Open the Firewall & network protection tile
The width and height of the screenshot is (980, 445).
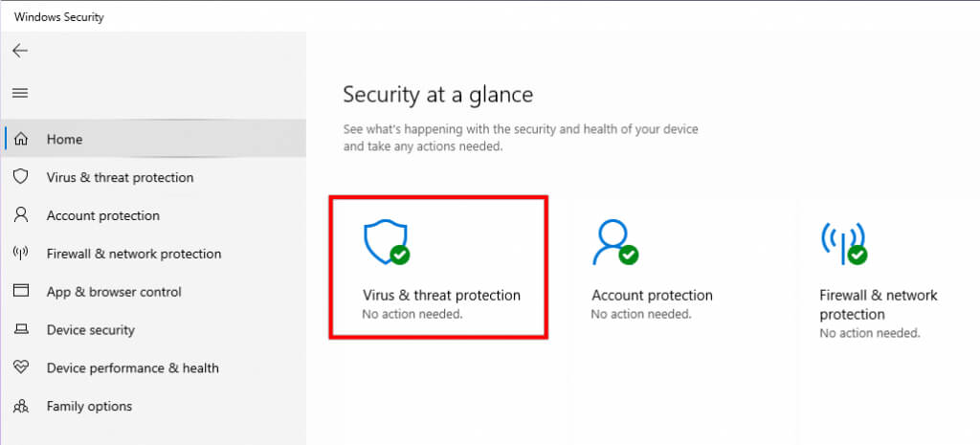click(878, 304)
